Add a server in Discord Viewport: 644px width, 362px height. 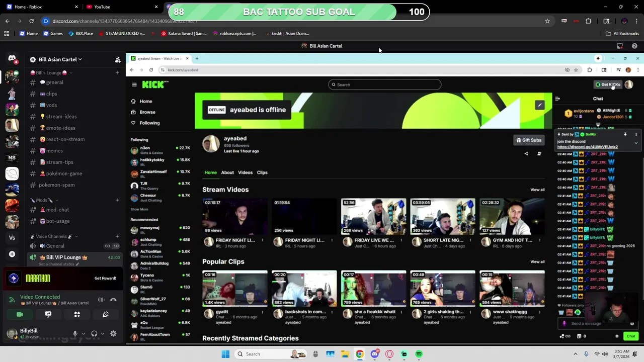tap(12, 254)
